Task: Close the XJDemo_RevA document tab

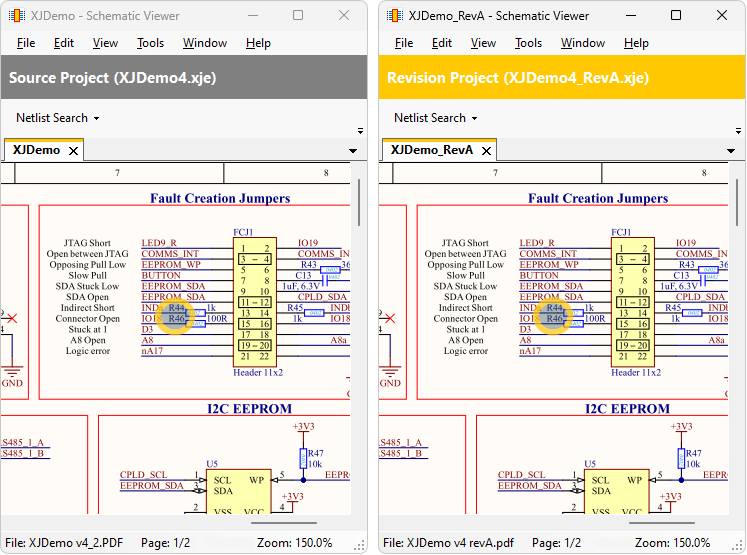Action: 486,151
